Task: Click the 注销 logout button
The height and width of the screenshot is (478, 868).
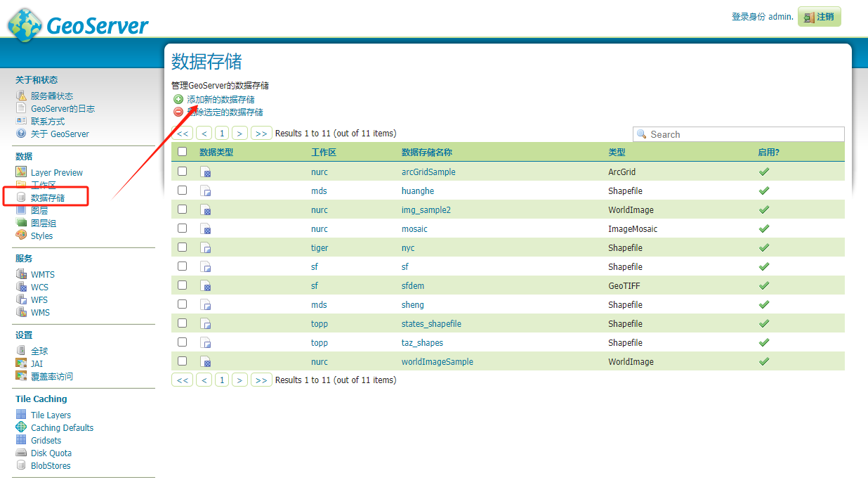Action: pyautogui.click(x=819, y=17)
